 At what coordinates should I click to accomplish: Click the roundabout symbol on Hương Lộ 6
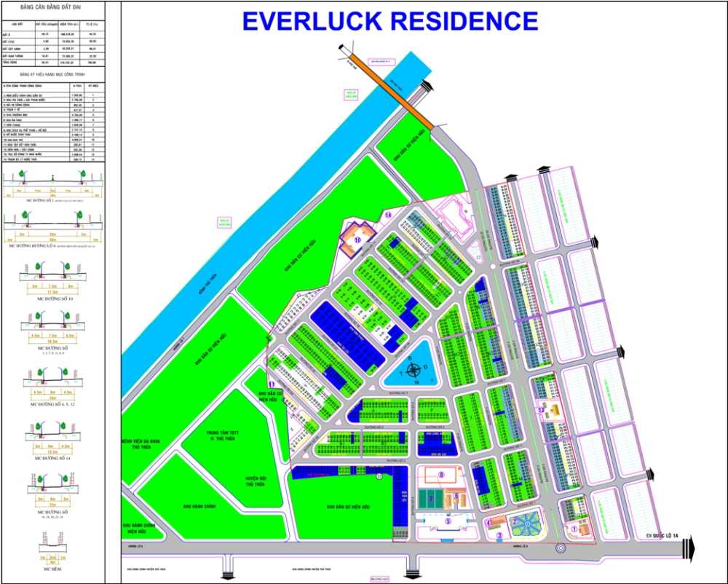[561, 548]
